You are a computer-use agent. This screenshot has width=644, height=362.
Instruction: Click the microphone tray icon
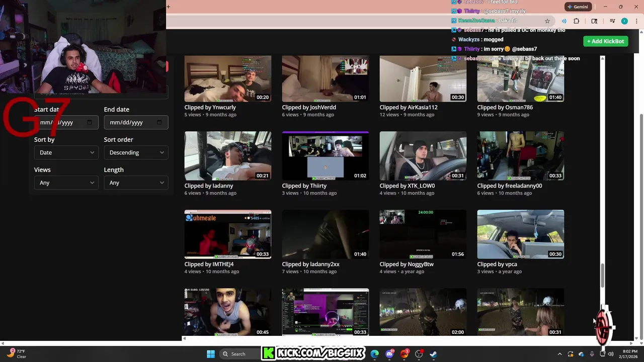click(592, 354)
